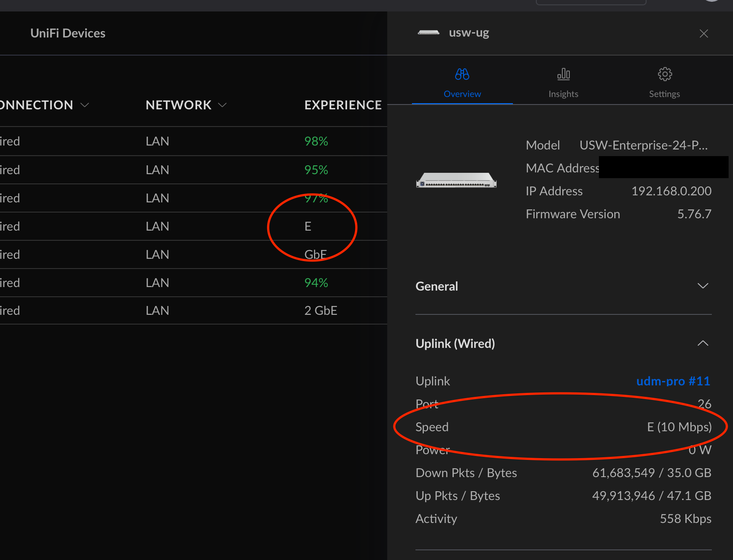This screenshot has width=733, height=560.
Task: Click the UniFi Devices page title
Action: click(x=68, y=34)
